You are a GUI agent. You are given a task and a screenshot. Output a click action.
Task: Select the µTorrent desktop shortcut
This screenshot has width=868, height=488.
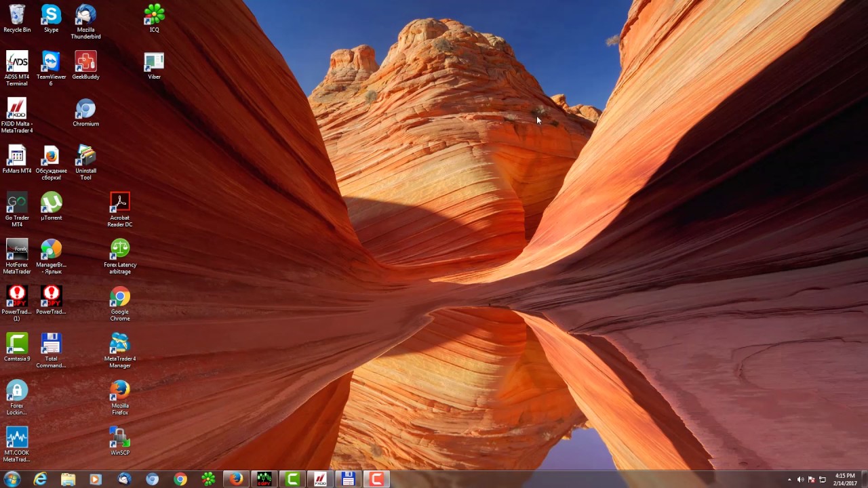(51, 206)
